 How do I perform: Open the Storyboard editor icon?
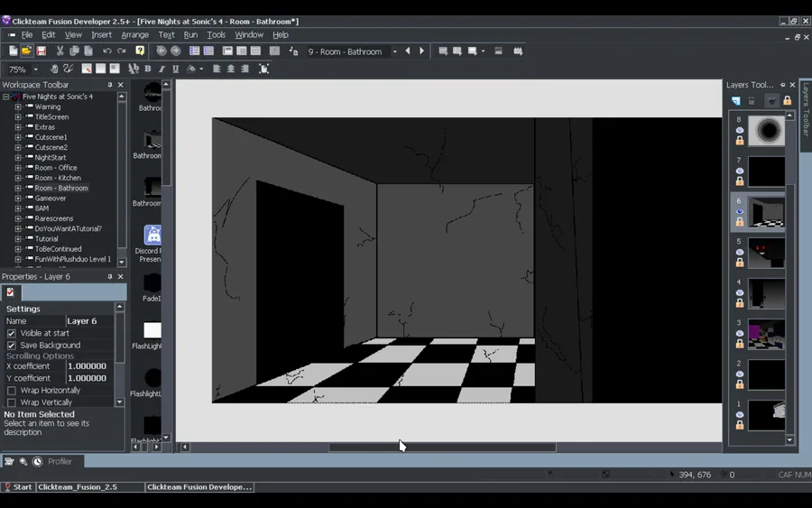[x=194, y=51]
